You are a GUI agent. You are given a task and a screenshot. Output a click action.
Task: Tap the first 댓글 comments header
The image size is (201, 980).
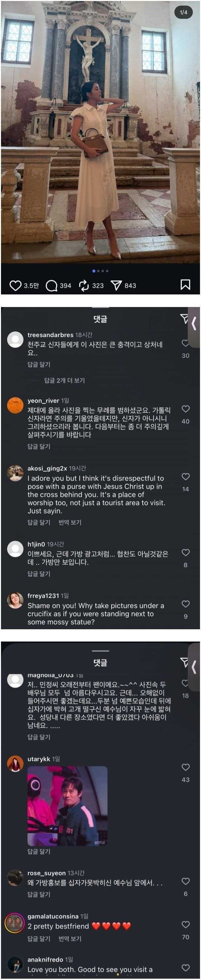point(100,319)
